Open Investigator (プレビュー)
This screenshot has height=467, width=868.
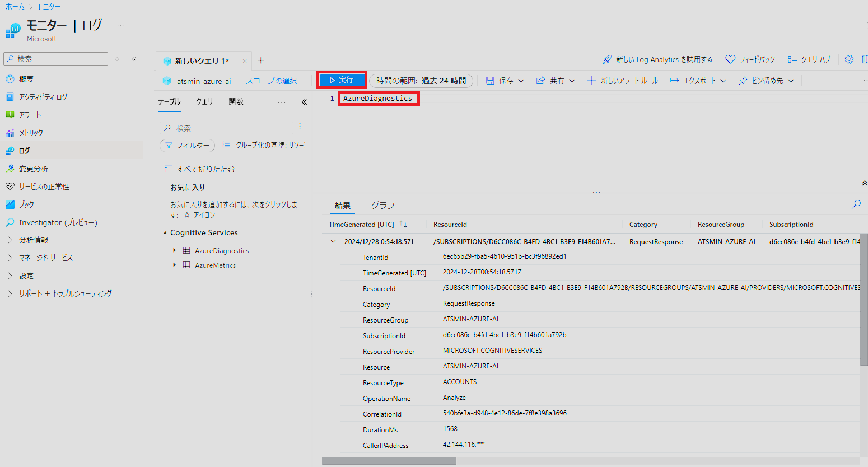pos(58,222)
